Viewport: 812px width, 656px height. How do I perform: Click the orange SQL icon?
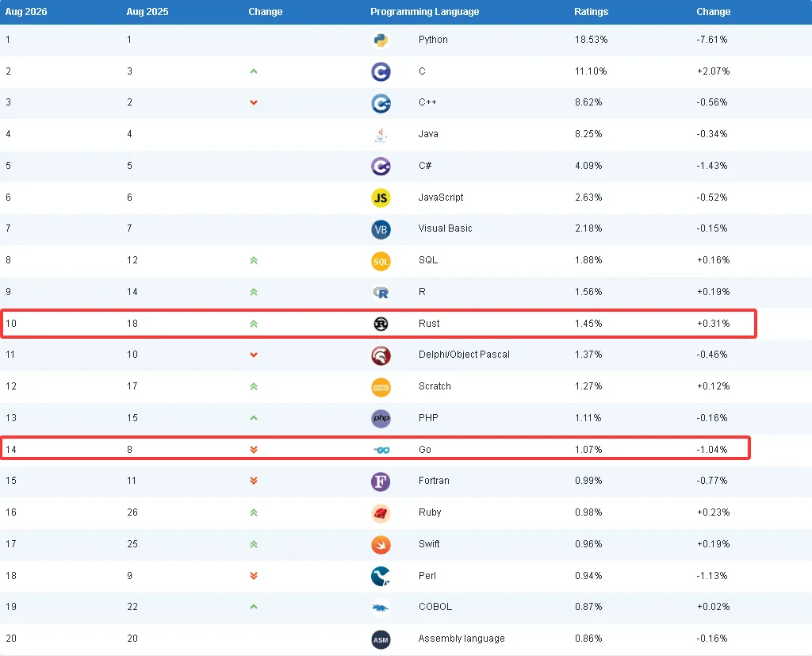pyautogui.click(x=381, y=261)
